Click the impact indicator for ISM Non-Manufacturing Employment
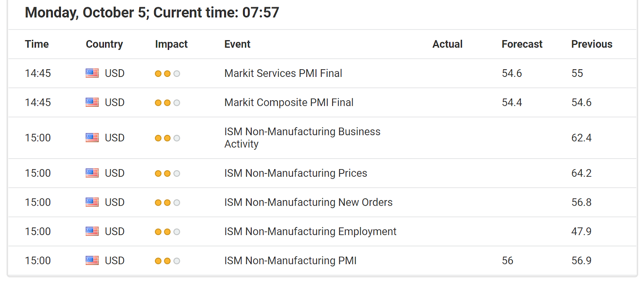Screen dimensions: 644x281 pos(167,232)
